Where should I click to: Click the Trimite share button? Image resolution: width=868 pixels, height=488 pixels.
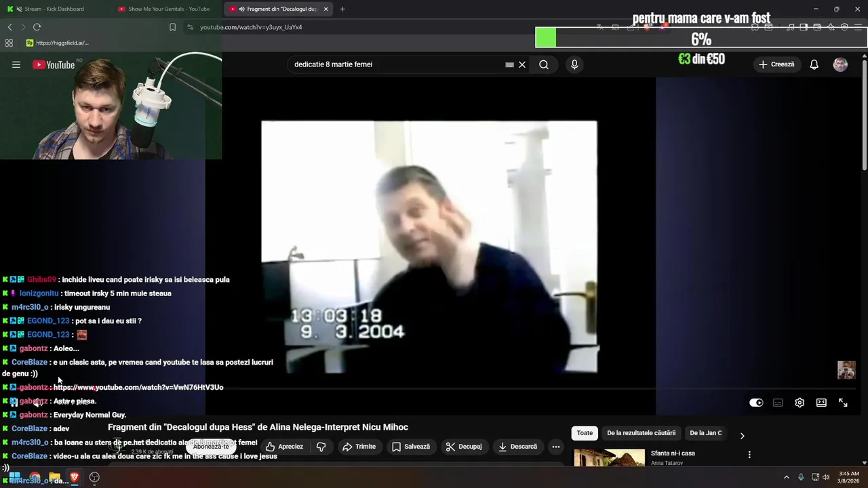[359, 447]
